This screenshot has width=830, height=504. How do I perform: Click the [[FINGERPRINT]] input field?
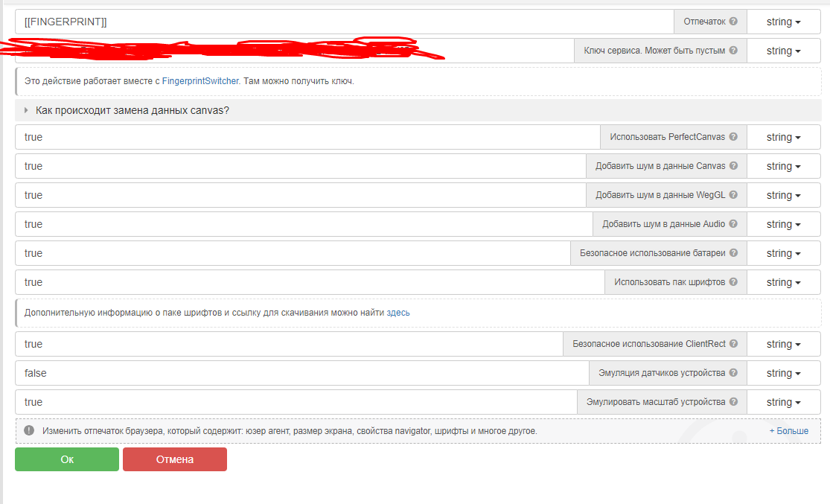[x=342, y=22]
